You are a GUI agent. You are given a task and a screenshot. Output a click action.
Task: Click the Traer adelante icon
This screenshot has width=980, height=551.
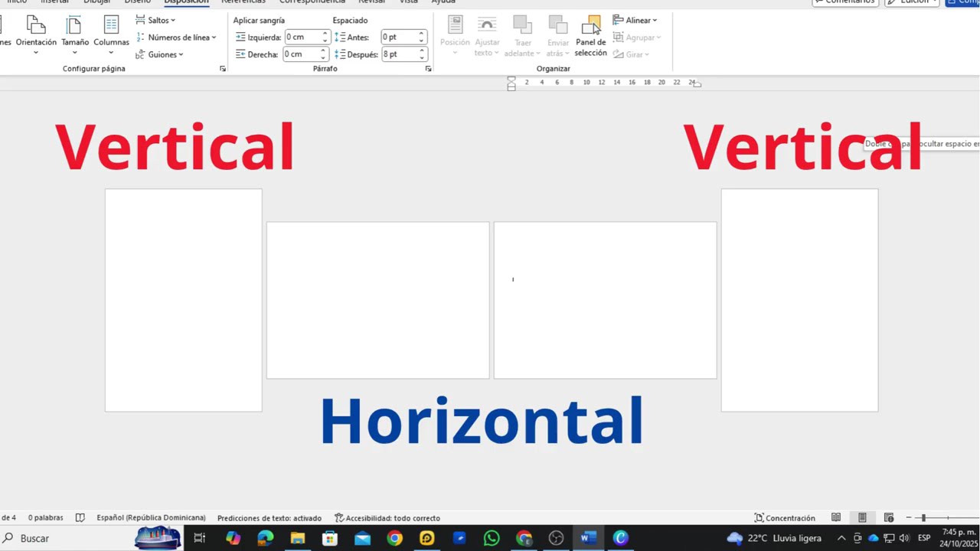522,25
